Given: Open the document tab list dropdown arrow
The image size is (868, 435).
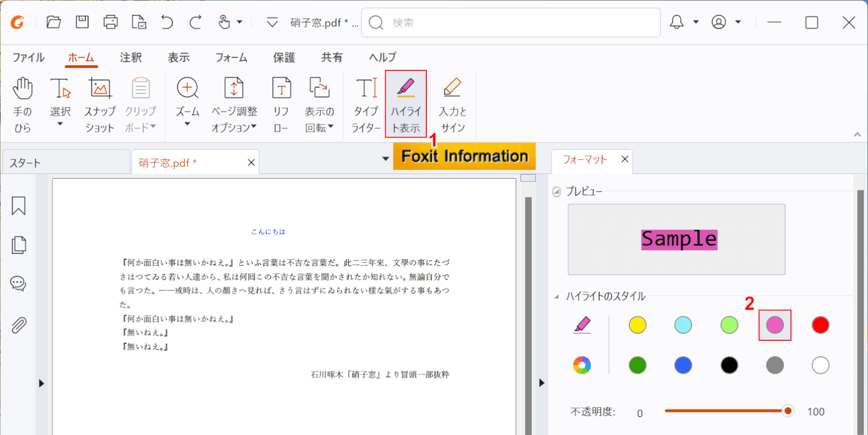Looking at the screenshot, I should (386, 159).
